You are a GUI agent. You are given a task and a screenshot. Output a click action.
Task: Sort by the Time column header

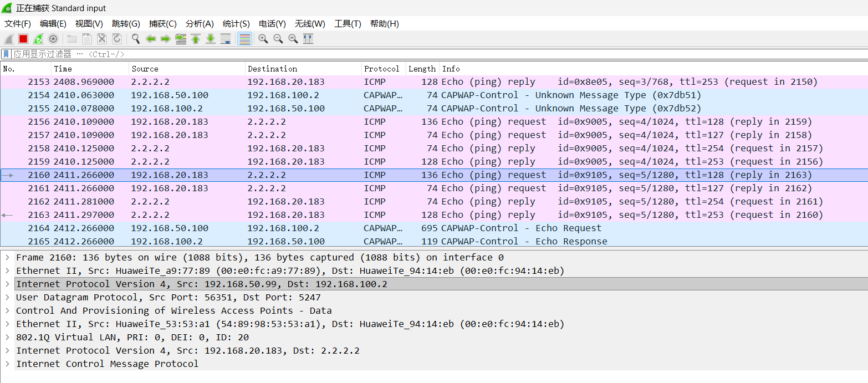coord(90,69)
